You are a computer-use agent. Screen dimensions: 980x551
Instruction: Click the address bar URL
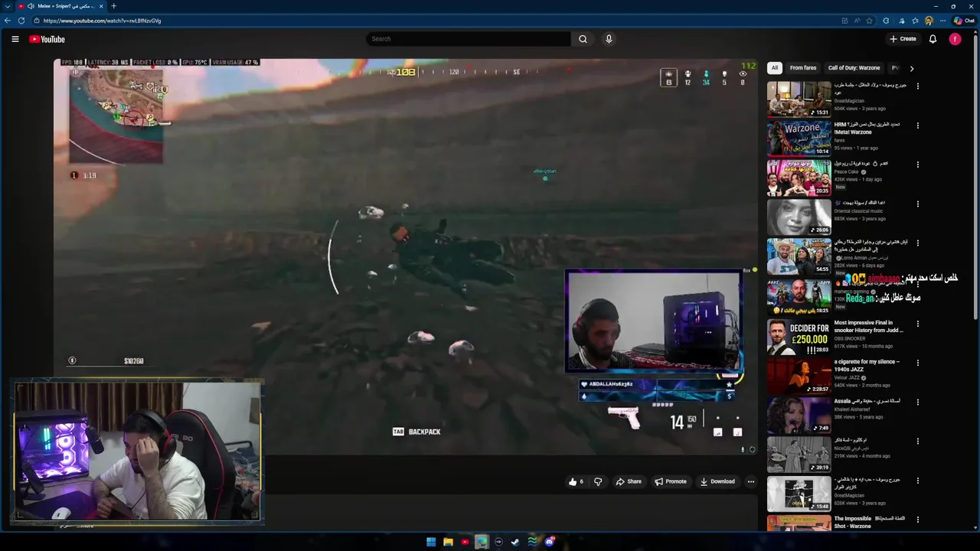tap(102, 21)
